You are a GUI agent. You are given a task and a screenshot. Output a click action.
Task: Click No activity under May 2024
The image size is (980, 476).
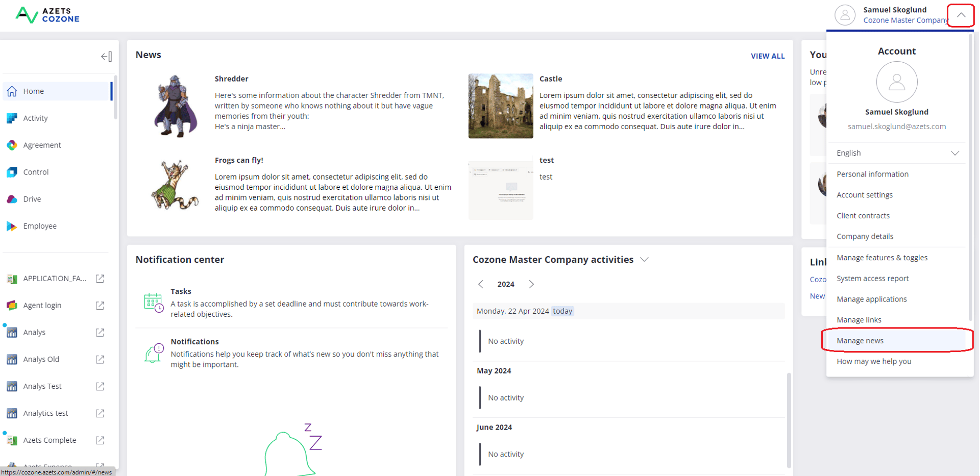pos(506,398)
